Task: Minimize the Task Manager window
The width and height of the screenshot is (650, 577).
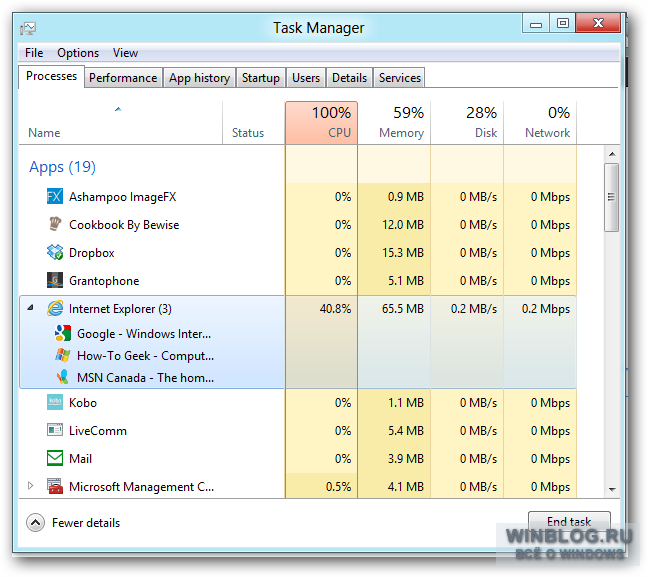Action: [536, 23]
